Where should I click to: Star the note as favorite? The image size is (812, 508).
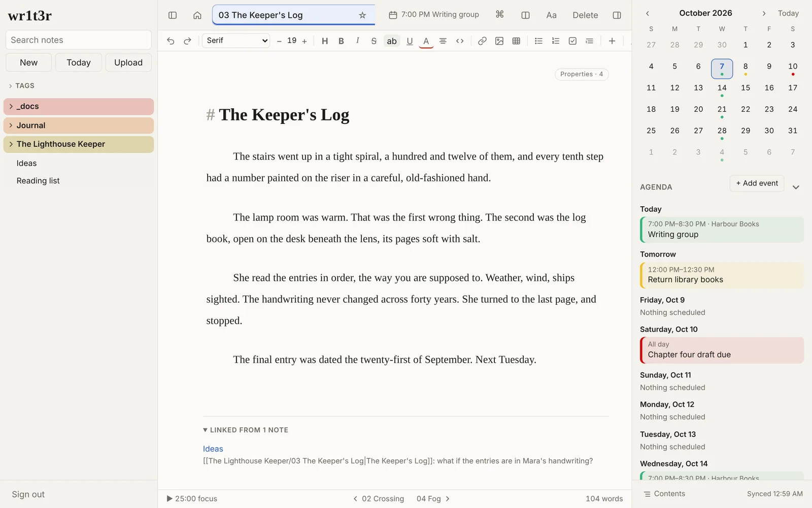click(x=362, y=15)
